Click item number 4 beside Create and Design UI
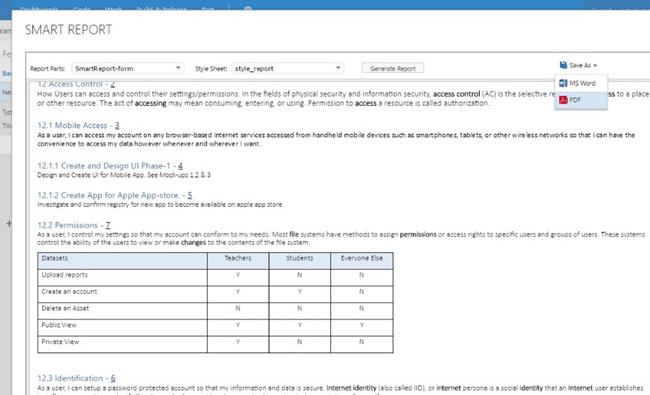Viewport: 650px width, 395px height. [180, 166]
